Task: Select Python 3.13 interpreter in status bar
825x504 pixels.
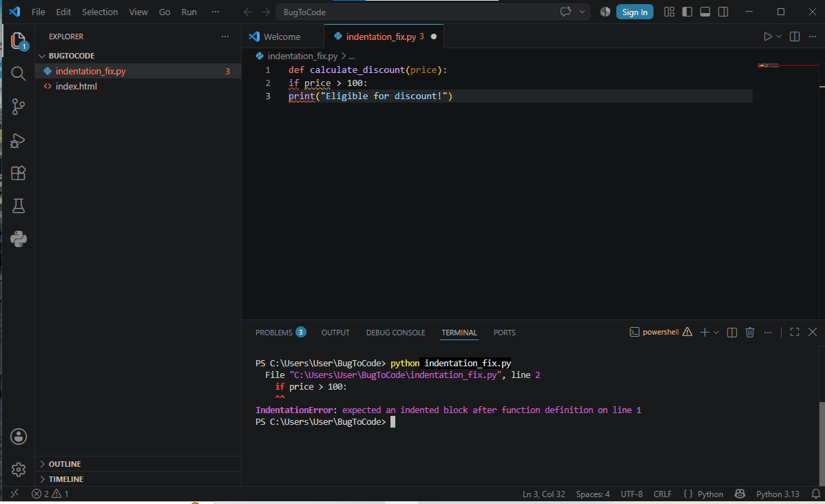Action: pos(777,494)
